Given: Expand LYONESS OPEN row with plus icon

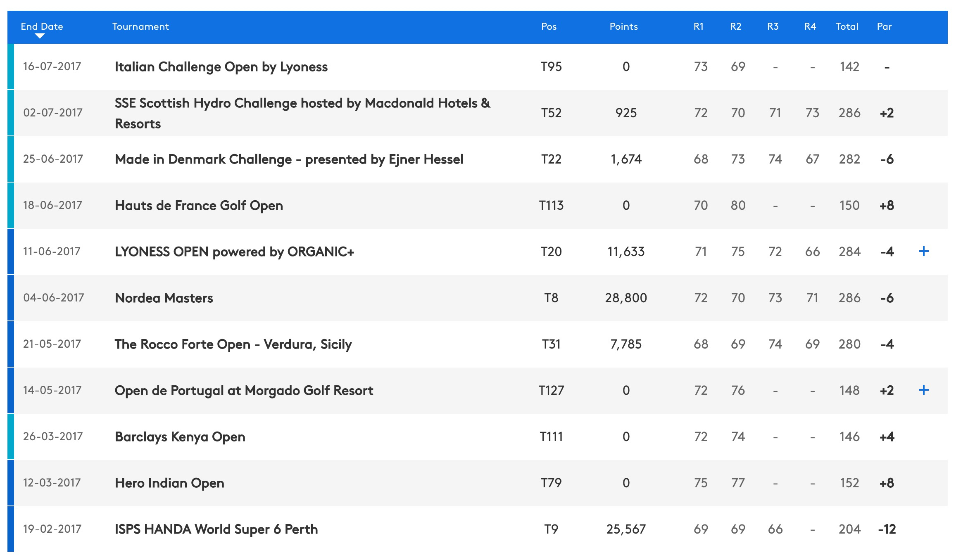Looking at the screenshot, I should 924,251.
